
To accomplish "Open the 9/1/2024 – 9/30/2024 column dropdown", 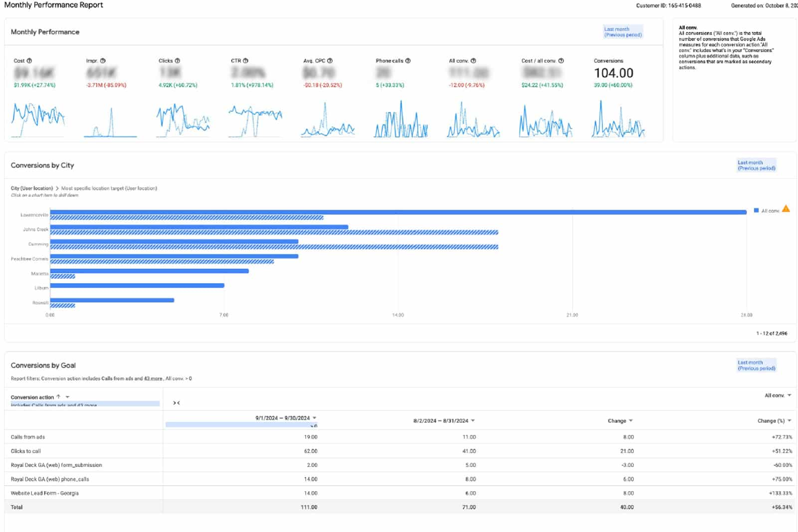I will coord(315,418).
